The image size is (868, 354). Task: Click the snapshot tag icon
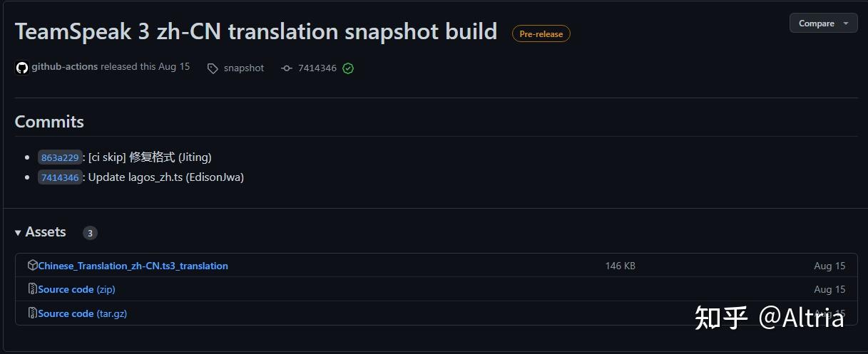213,68
